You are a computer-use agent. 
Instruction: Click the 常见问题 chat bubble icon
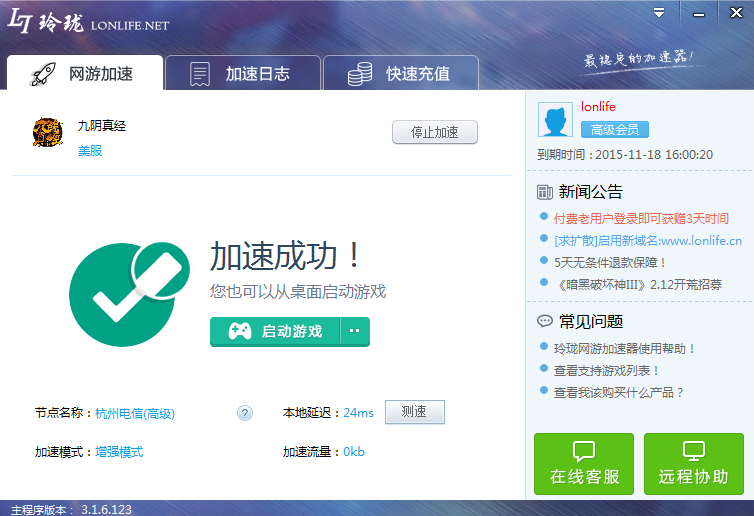(545, 321)
